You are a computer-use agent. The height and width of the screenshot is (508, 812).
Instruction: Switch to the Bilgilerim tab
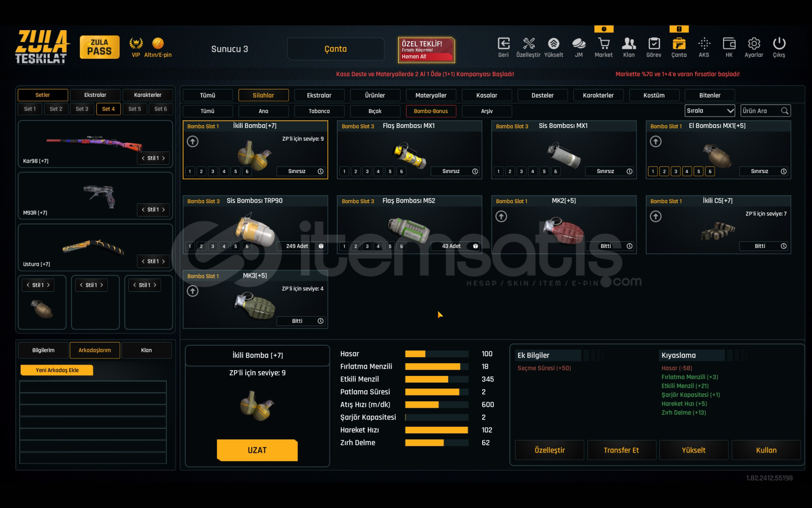point(43,350)
